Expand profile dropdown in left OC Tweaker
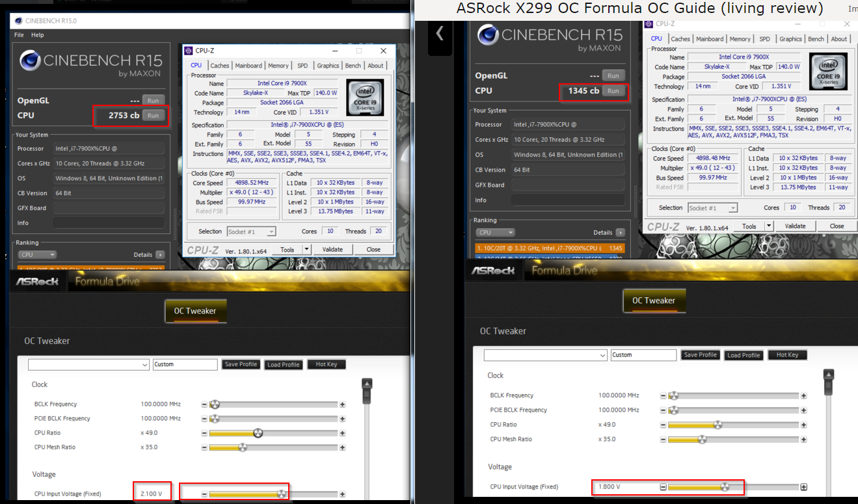Image resolution: width=858 pixels, height=504 pixels. click(x=144, y=365)
